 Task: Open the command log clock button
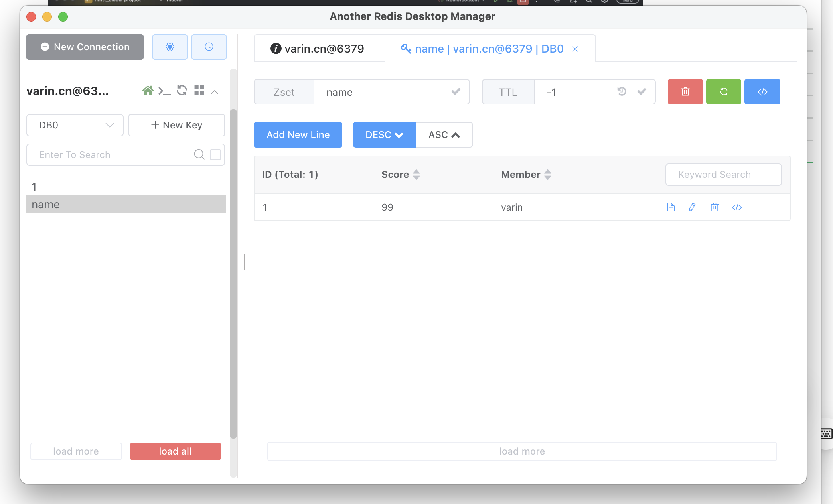(209, 47)
